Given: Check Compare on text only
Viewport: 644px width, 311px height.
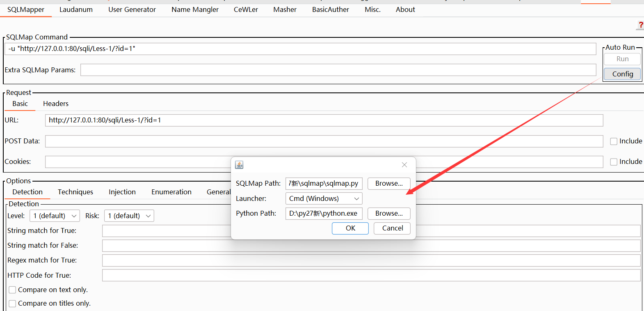Looking at the screenshot, I should [12, 290].
